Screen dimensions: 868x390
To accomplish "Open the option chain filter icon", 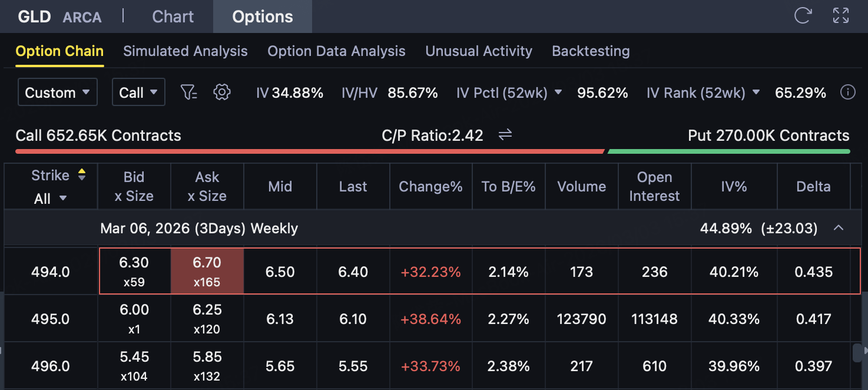I will click(188, 92).
